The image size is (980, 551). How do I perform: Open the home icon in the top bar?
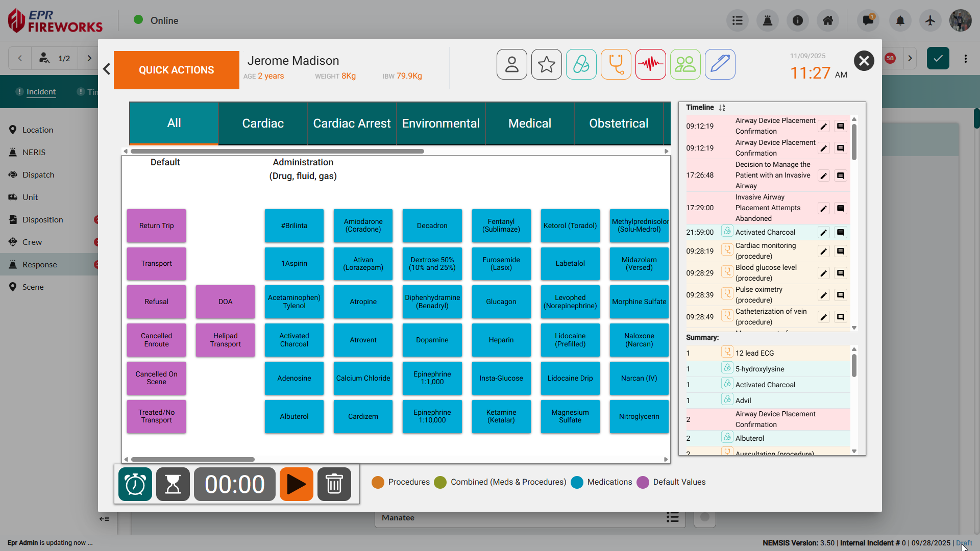point(827,20)
